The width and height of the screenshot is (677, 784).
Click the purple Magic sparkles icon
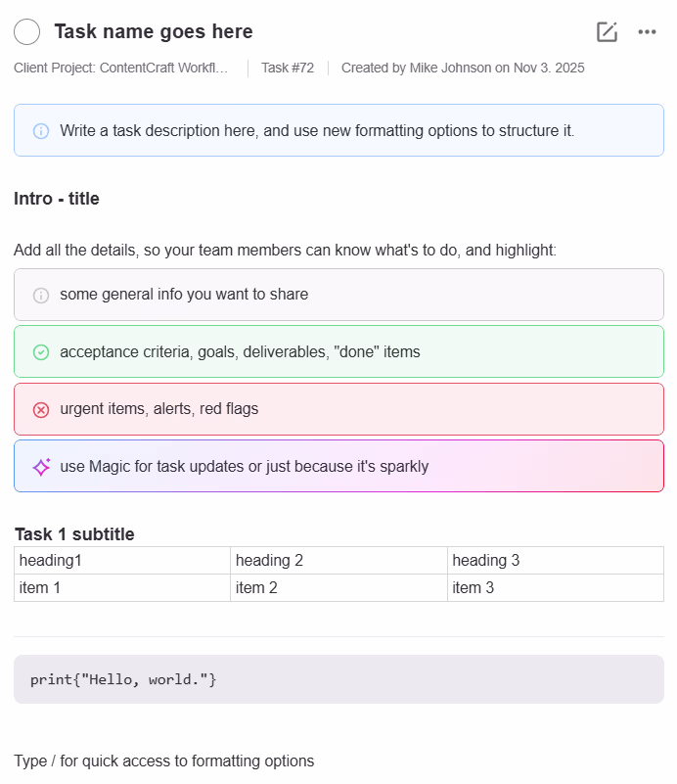pos(41,467)
